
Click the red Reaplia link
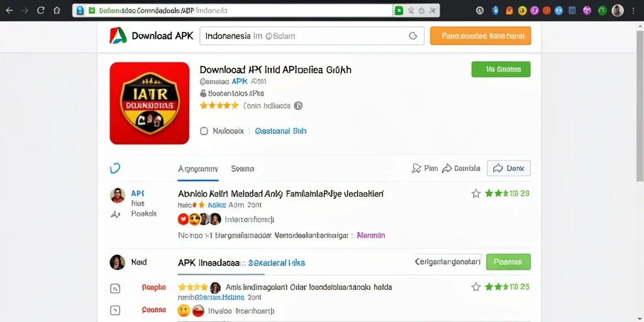tap(153, 287)
